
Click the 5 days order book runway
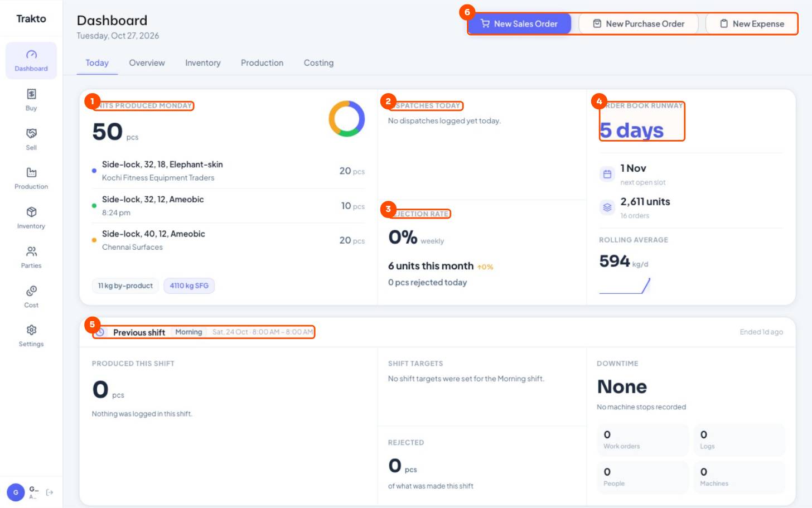[631, 130]
